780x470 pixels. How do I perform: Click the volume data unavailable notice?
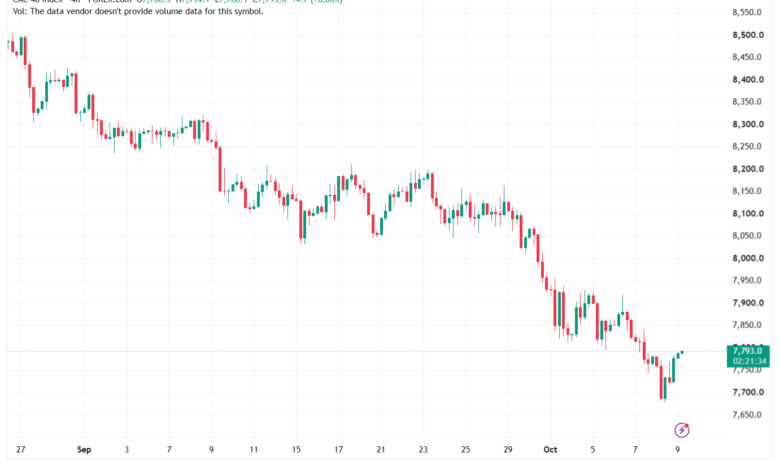coord(138,11)
